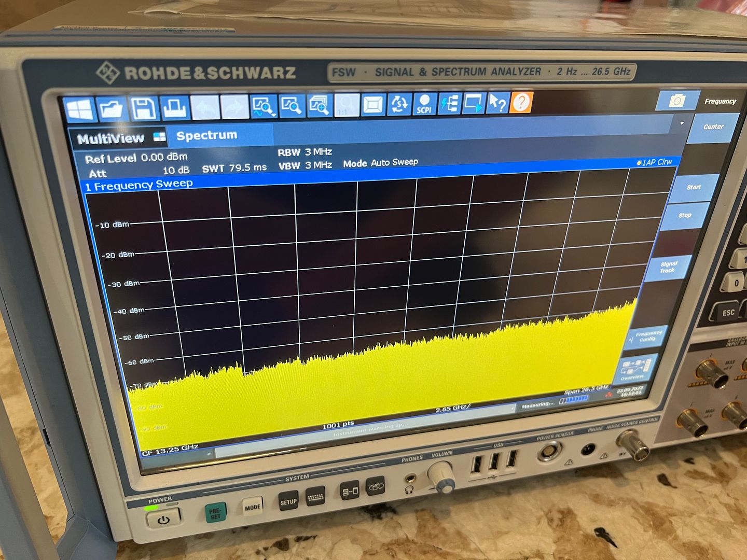Open the sequencer circular arrows icon
The height and width of the screenshot is (560, 747).
pyautogui.click(x=399, y=104)
